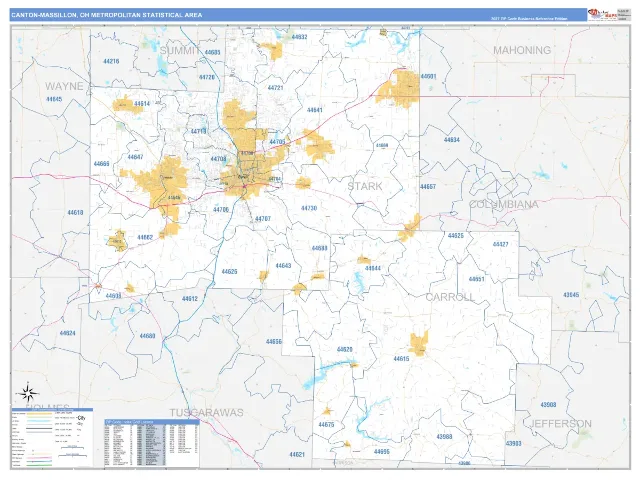The image size is (640, 480).
Task: Click ZIP code 44641
Action: (x=314, y=110)
